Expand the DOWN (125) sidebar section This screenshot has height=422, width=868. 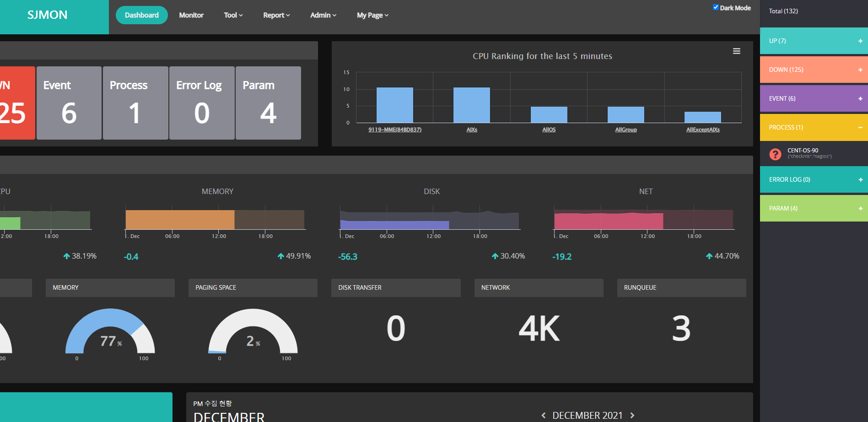click(x=860, y=70)
